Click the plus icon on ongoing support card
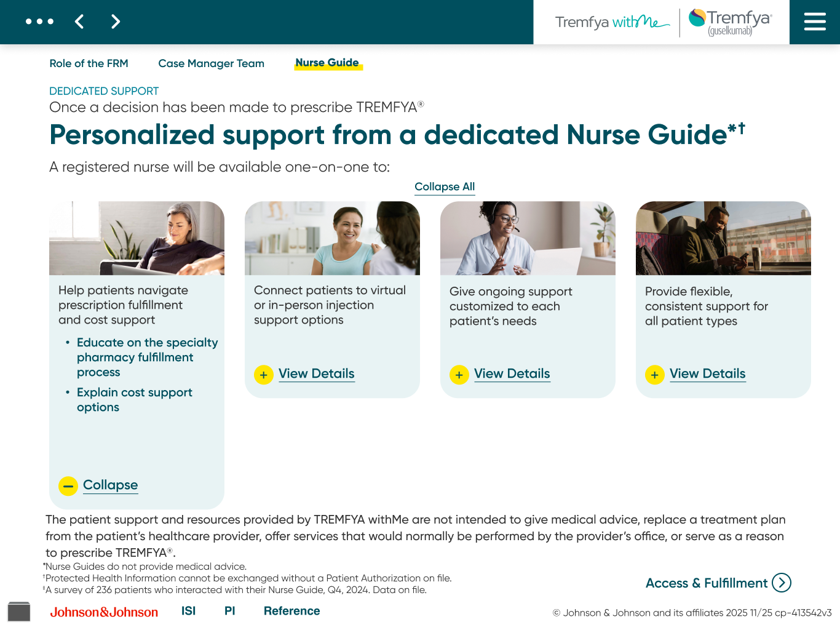840x630 pixels. pyautogui.click(x=459, y=375)
